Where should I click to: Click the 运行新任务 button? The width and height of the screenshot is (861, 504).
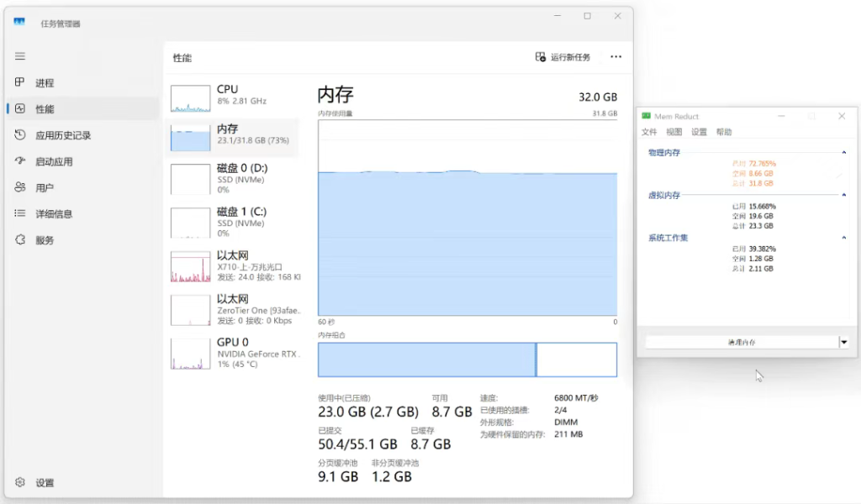[x=563, y=57]
